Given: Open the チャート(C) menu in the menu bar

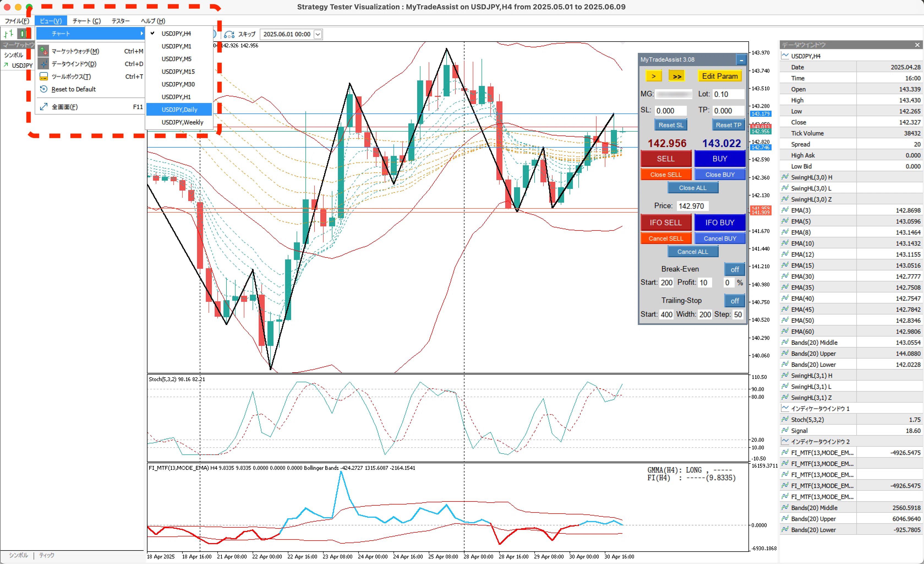Looking at the screenshot, I should pos(87,21).
